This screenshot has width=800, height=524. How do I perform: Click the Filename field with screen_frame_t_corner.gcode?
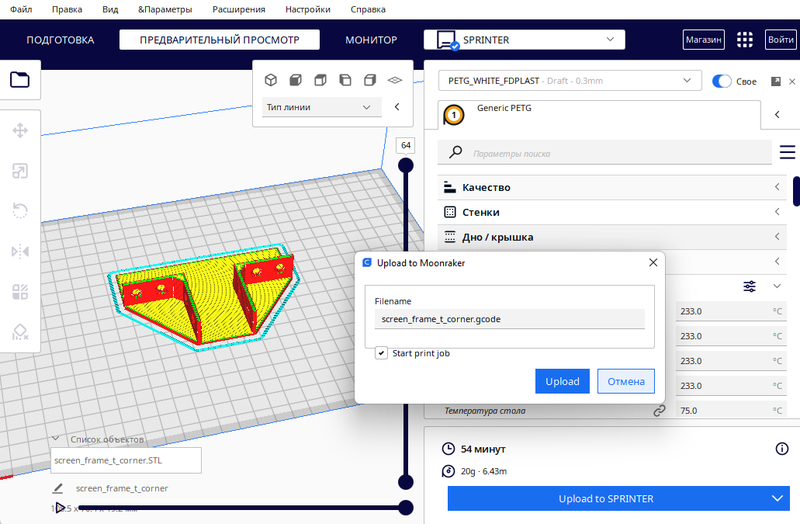pyautogui.click(x=509, y=319)
